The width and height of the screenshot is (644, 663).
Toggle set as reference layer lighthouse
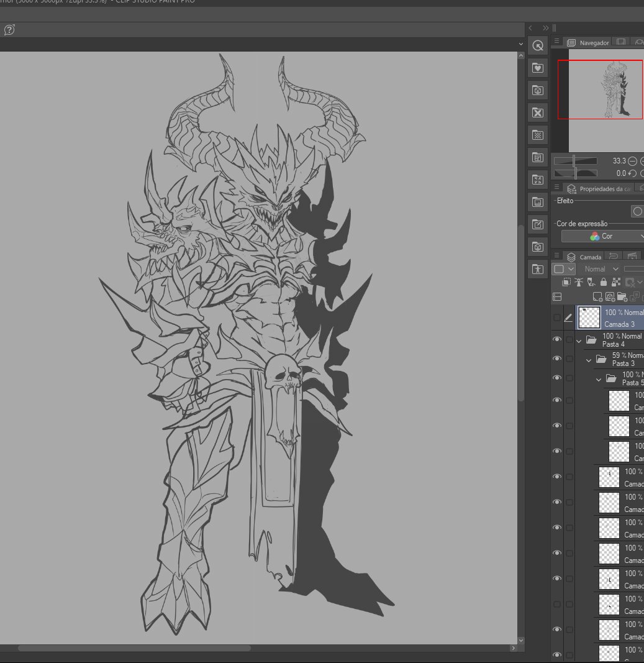click(x=579, y=282)
